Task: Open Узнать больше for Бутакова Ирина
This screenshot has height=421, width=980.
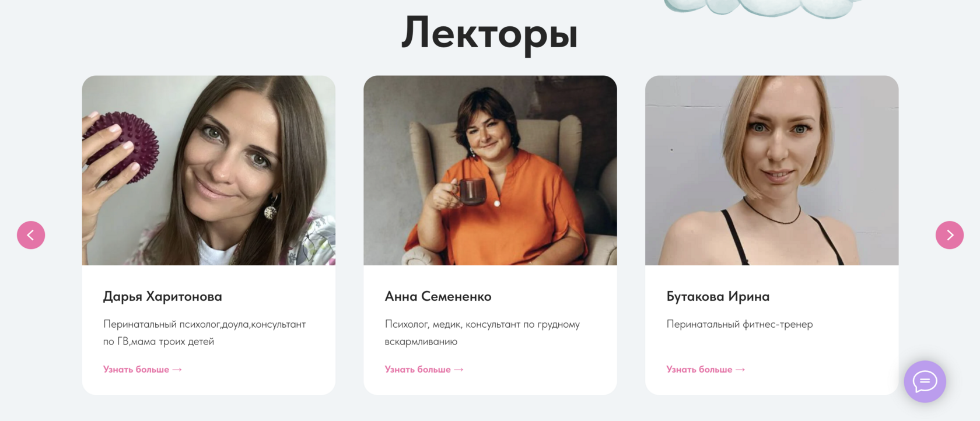Action: [x=706, y=370]
